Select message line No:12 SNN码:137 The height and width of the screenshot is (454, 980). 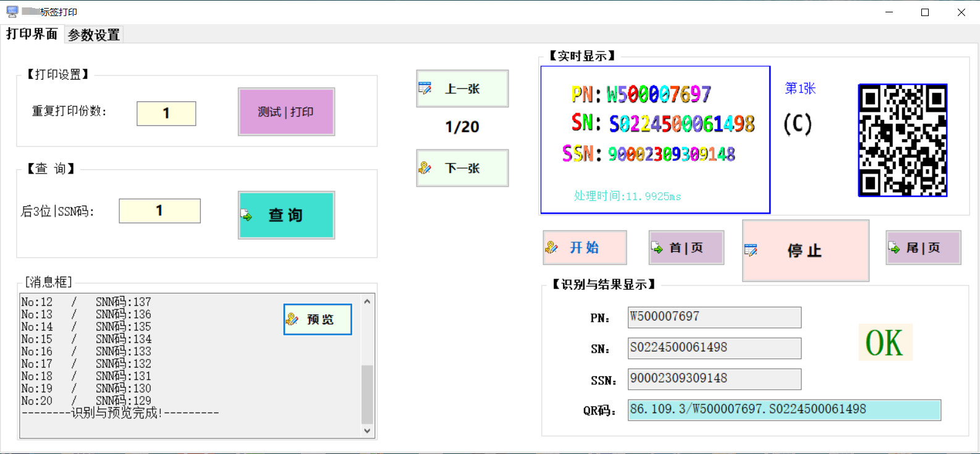pyautogui.click(x=86, y=302)
